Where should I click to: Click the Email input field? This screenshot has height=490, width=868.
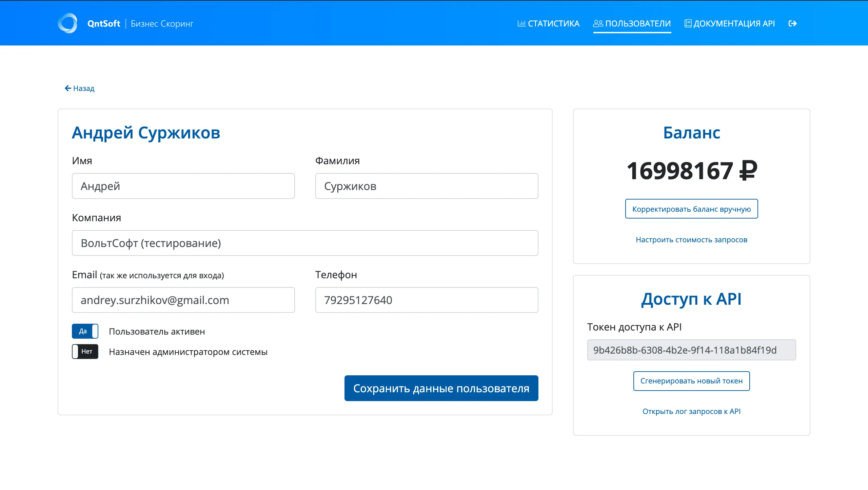pos(183,300)
